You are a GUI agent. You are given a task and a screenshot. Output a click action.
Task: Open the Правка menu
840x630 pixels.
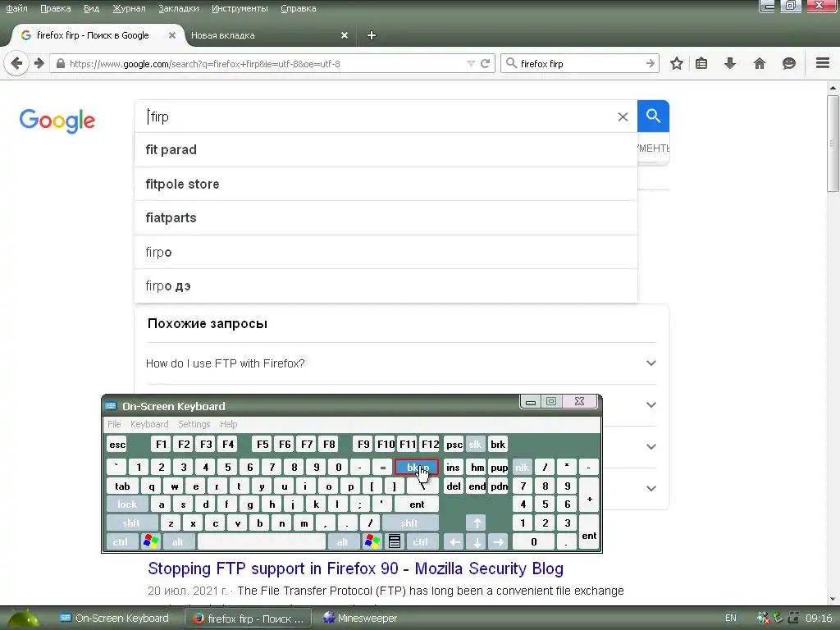tap(55, 8)
